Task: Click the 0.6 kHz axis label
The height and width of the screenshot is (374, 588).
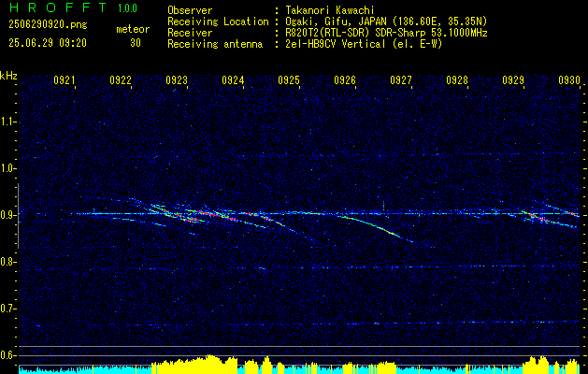Action: 7,355
